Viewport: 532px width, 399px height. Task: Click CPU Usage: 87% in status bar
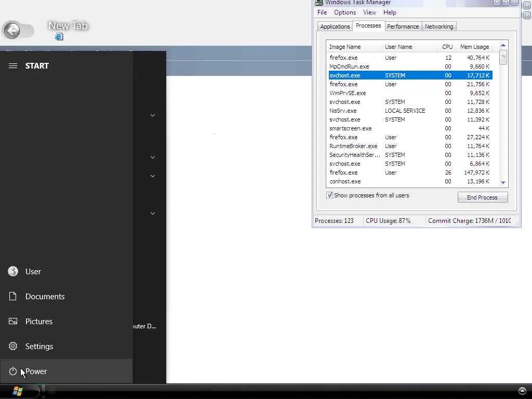(x=388, y=221)
